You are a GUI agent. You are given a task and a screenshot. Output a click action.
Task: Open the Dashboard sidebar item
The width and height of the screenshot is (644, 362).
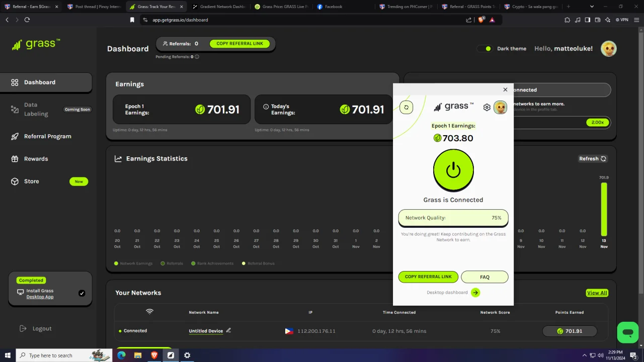coord(46,82)
